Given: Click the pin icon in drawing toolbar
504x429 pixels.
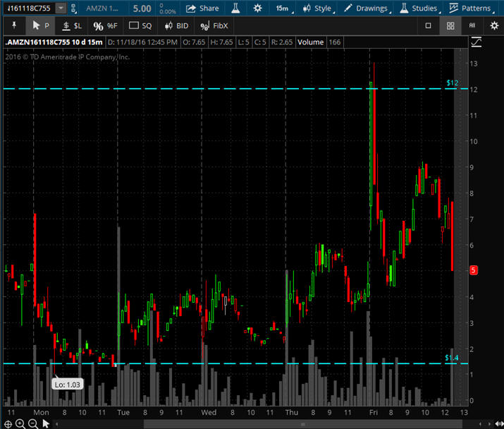Looking at the screenshot, I should (13, 25).
